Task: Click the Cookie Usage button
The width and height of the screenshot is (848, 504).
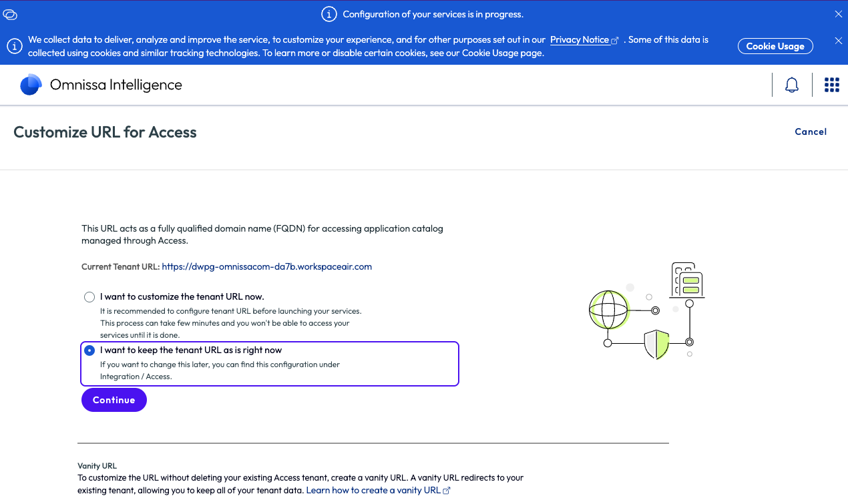Action: (x=775, y=46)
